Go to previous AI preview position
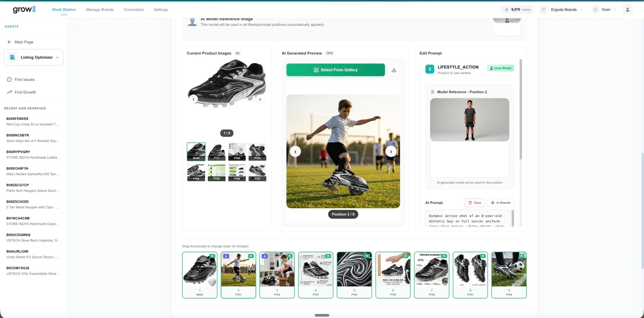 295,152
